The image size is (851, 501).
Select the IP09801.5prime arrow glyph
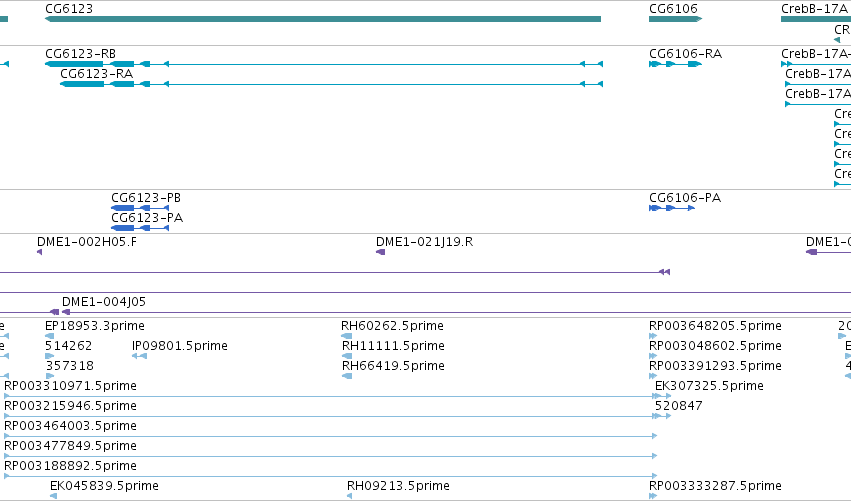pyautogui.click(x=139, y=356)
